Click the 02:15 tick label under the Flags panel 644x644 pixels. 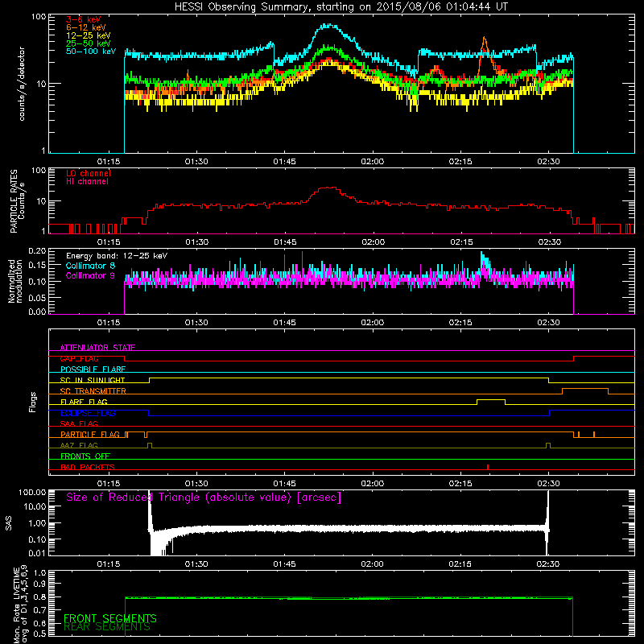(x=460, y=484)
